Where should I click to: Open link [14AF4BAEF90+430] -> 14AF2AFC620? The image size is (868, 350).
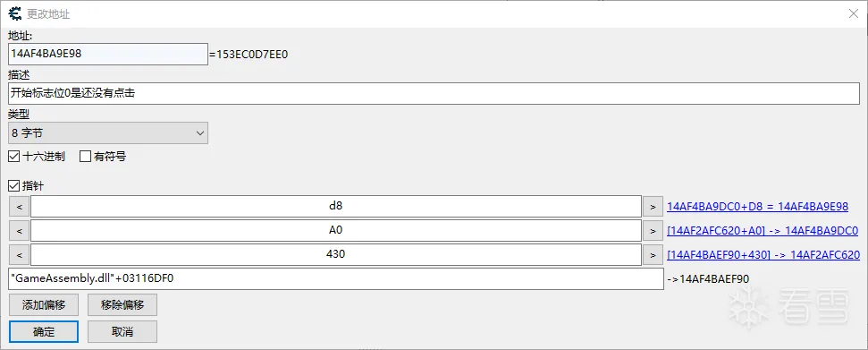(763, 254)
